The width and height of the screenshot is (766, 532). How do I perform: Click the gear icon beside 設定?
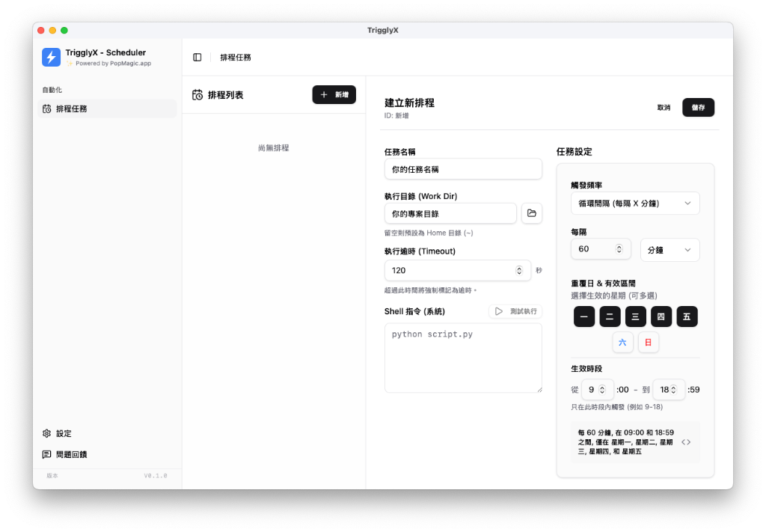47,433
